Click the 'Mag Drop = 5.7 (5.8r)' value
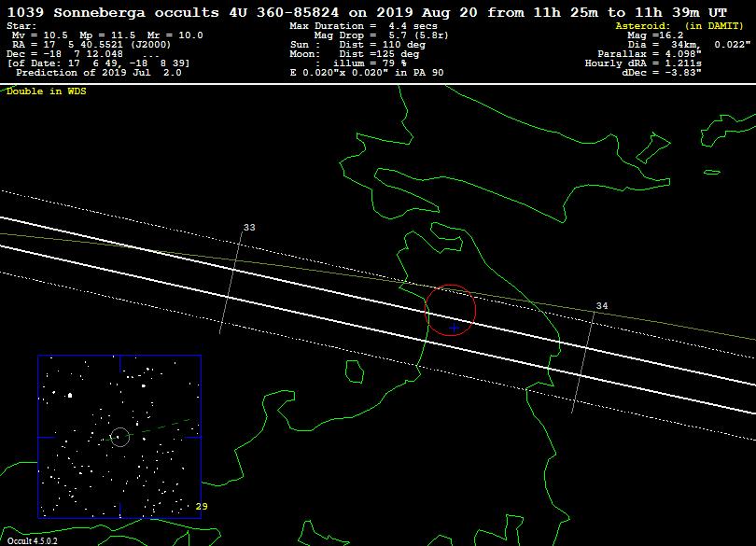756x546 pixels. (x=381, y=35)
